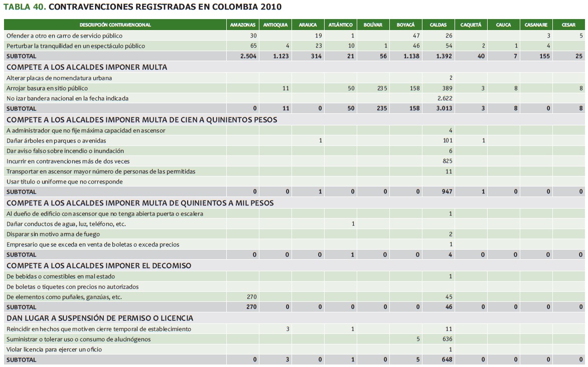Click 'Disparar sin motivo arma de fuego' row
588x367 pixels.
(x=53, y=234)
